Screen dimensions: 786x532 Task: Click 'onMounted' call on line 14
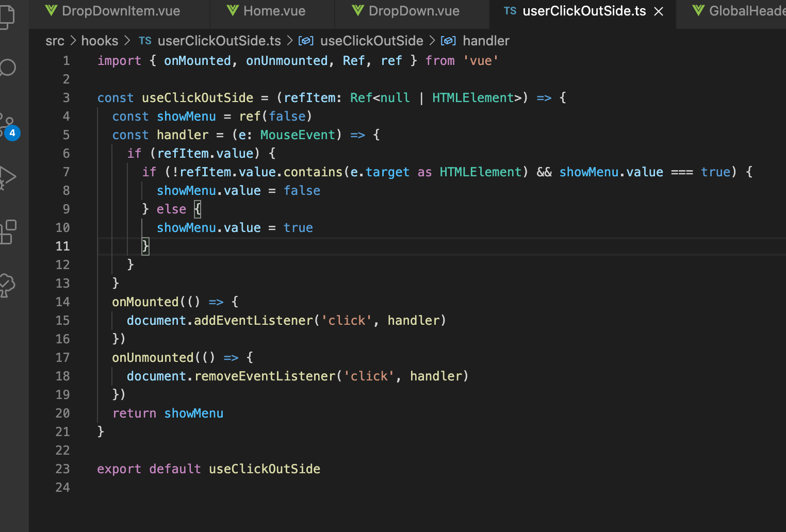click(145, 302)
